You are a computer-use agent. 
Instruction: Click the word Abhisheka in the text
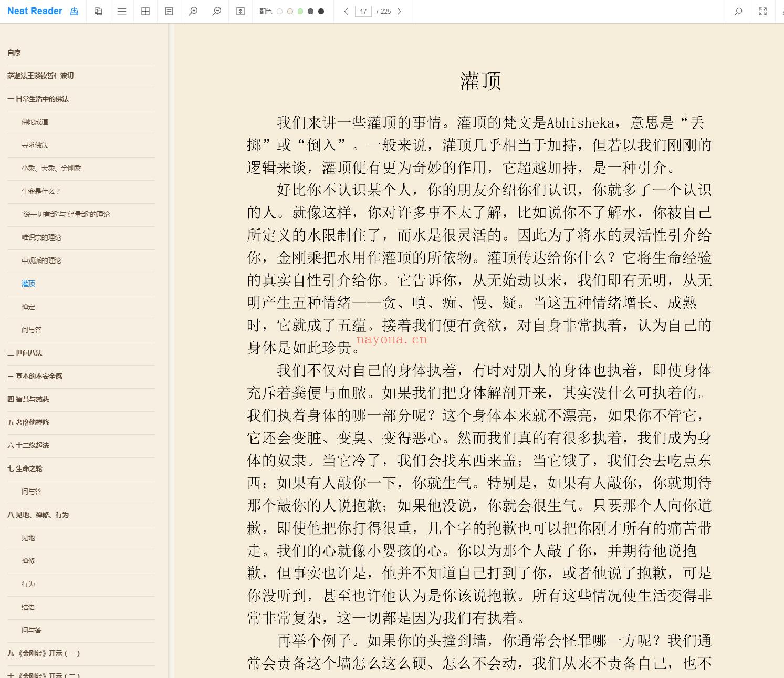pyautogui.click(x=580, y=123)
